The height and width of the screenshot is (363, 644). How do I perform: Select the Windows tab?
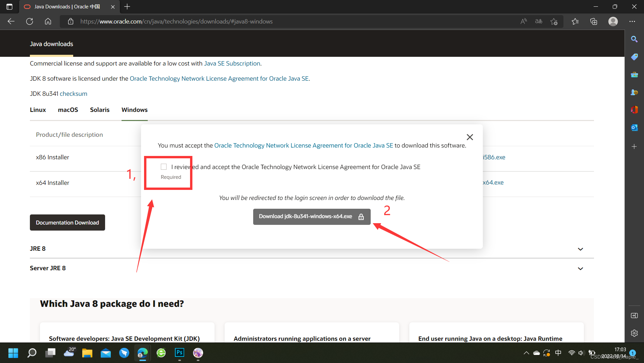tap(134, 110)
